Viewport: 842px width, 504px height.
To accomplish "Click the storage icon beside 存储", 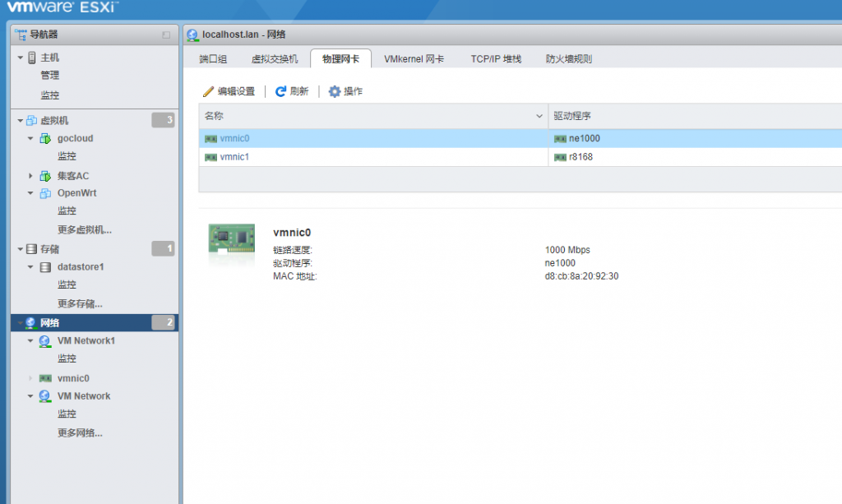I will [32, 249].
